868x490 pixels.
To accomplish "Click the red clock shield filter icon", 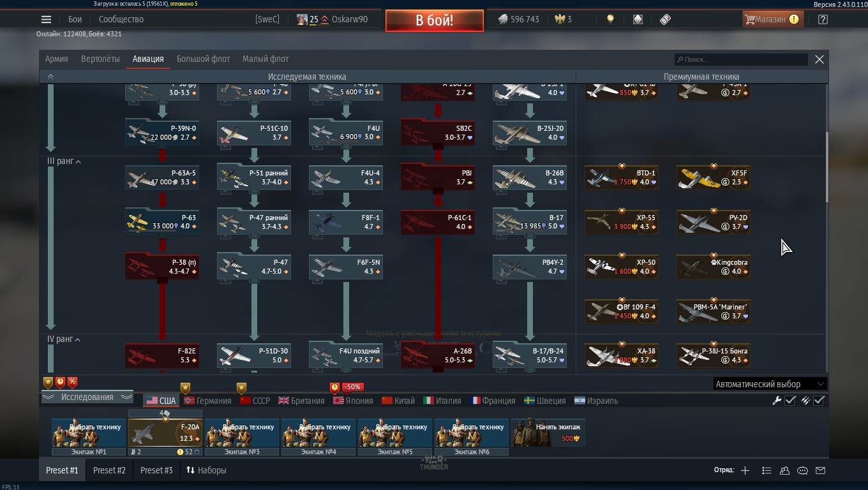I will (x=60, y=382).
